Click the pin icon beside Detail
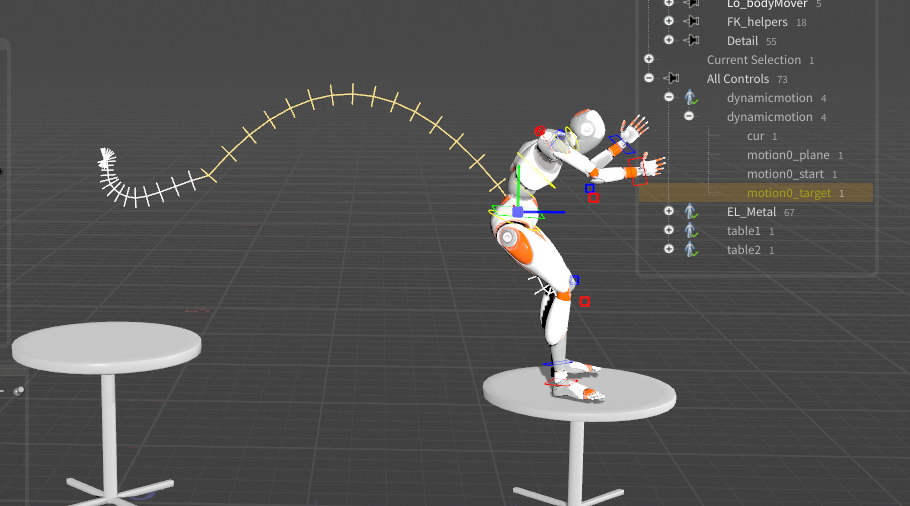Viewport: 910px width, 506px height. (691, 40)
